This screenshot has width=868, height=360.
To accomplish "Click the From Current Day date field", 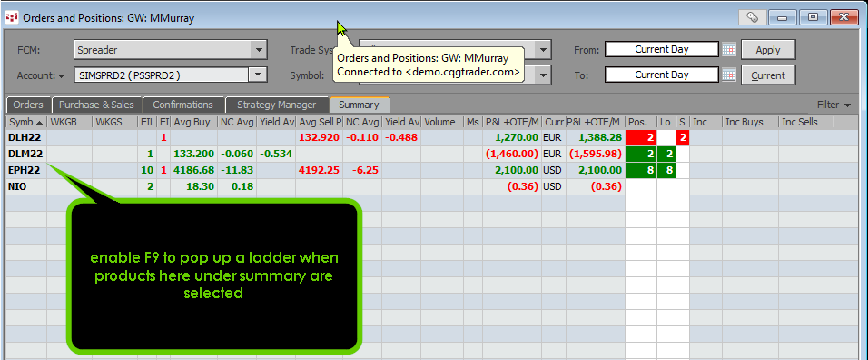I will coord(662,49).
